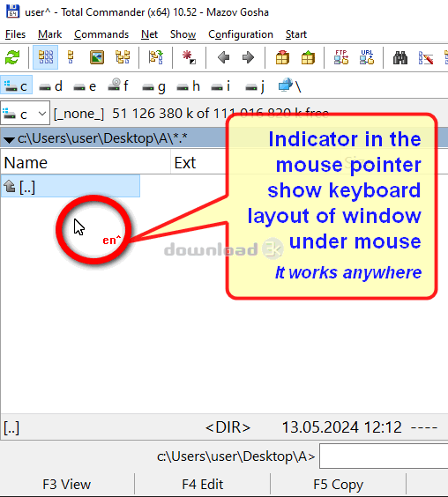This screenshot has height=497, width=448.
Task: Click the command line input field
Action: 384,456
